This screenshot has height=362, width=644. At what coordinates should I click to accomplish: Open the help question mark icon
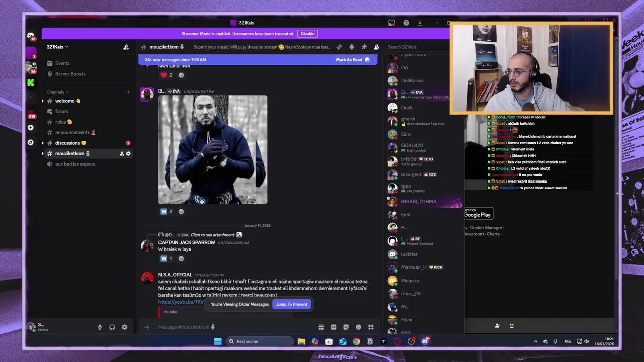click(x=406, y=23)
